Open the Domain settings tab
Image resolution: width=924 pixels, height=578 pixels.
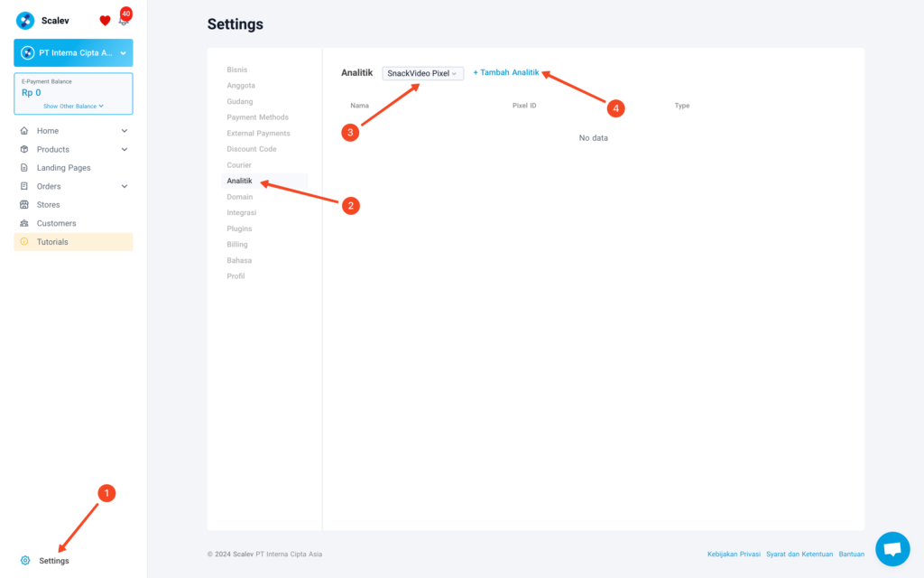point(240,197)
